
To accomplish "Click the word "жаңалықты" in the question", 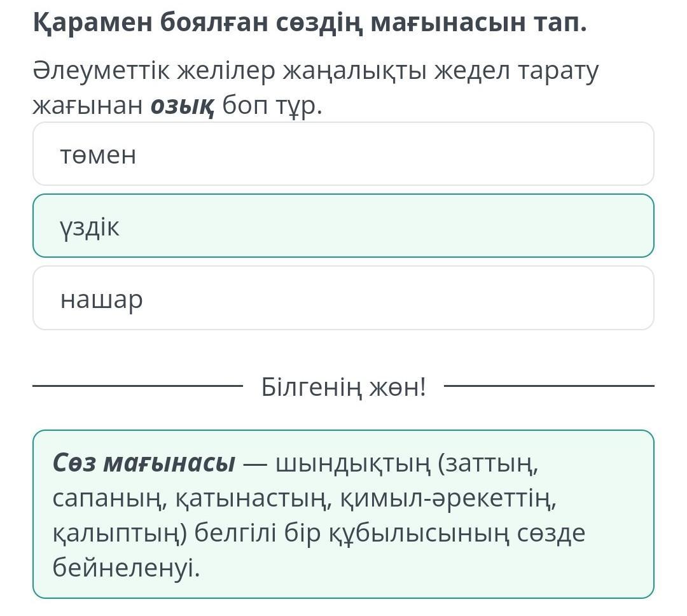I will [355, 71].
